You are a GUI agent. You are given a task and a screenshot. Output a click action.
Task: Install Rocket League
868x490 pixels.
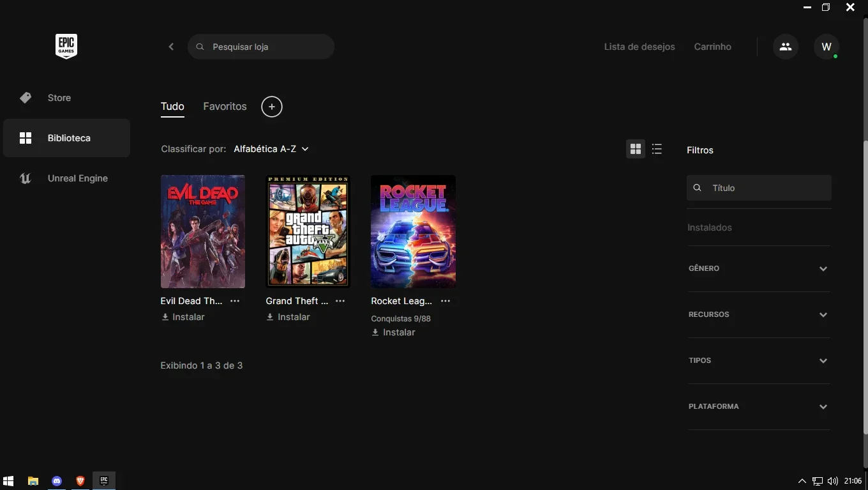click(x=394, y=332)
